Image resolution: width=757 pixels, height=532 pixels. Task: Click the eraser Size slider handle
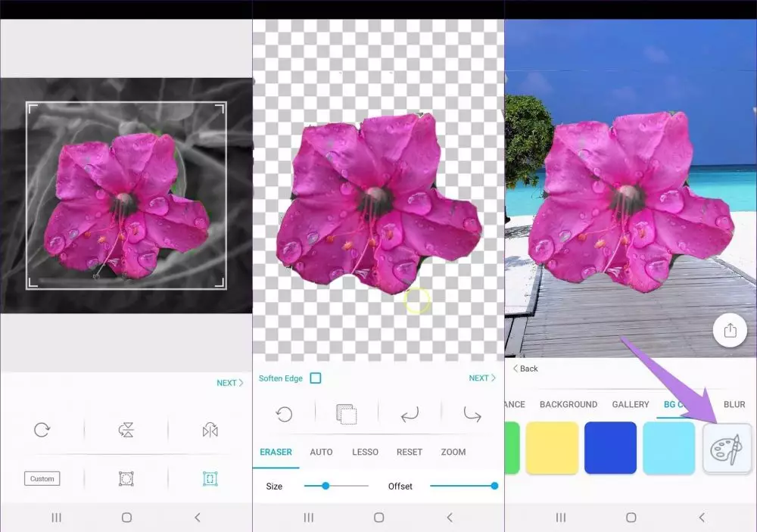point(326,486)
